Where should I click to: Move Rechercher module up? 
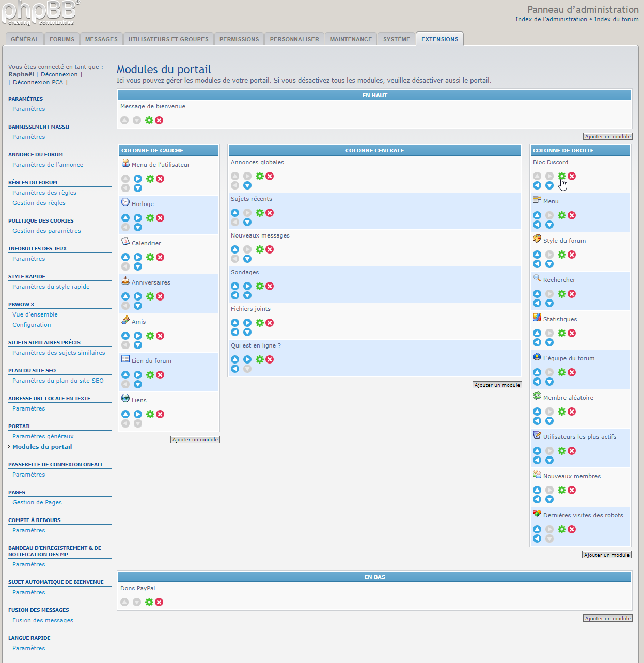[537, 294]
